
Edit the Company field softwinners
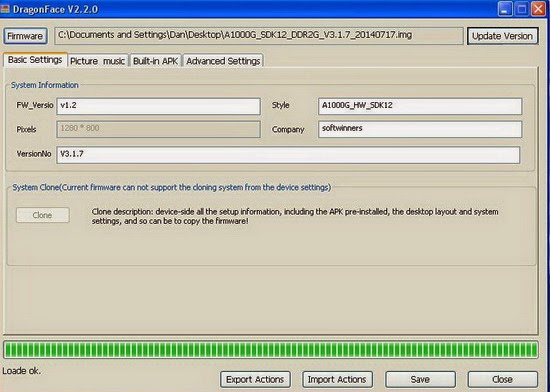coord(420,129)
